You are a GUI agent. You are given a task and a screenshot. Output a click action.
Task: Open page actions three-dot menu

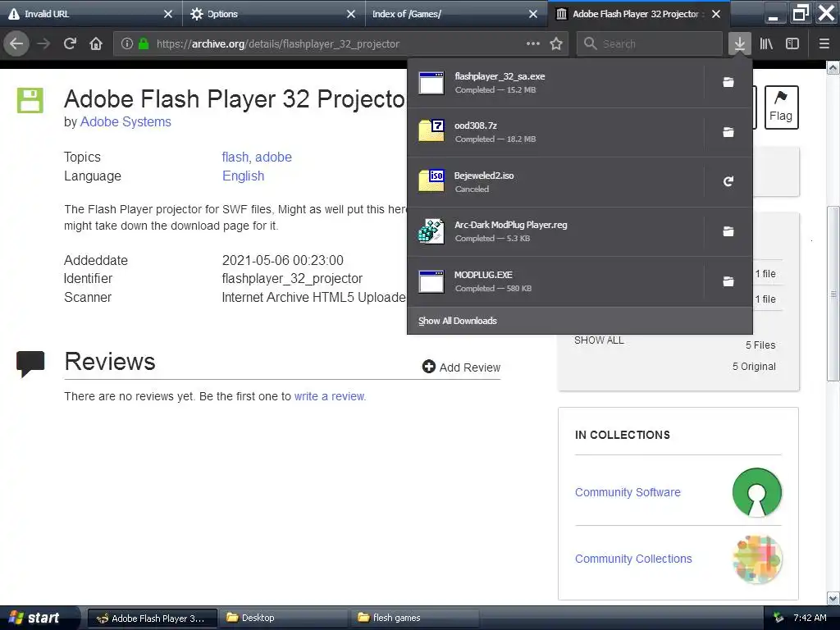pos(533,44)
